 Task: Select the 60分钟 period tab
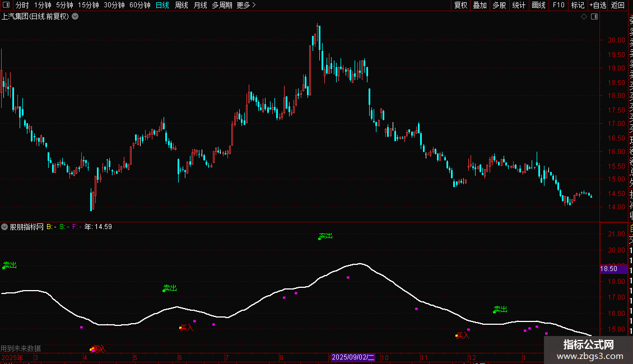click(x=140, y=5)
